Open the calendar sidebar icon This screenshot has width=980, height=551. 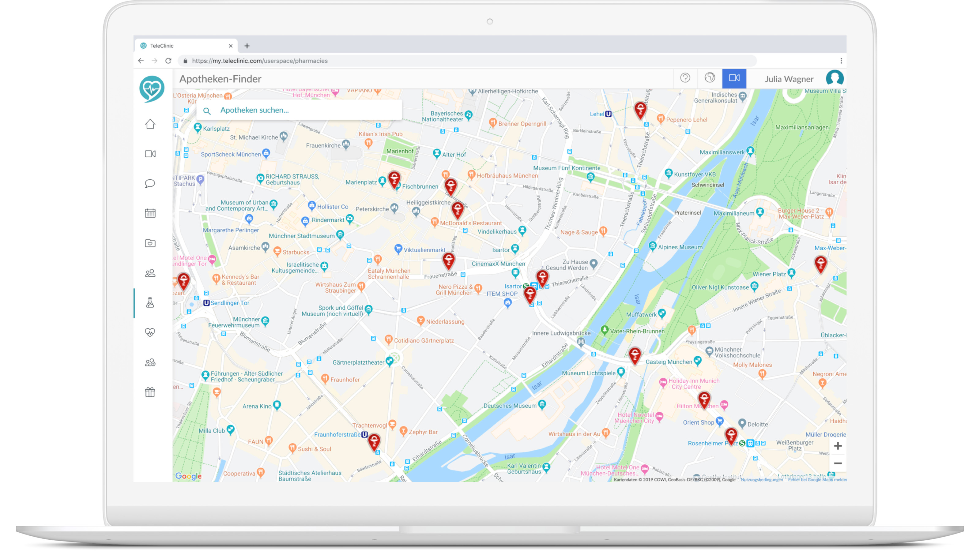point(150,213)
